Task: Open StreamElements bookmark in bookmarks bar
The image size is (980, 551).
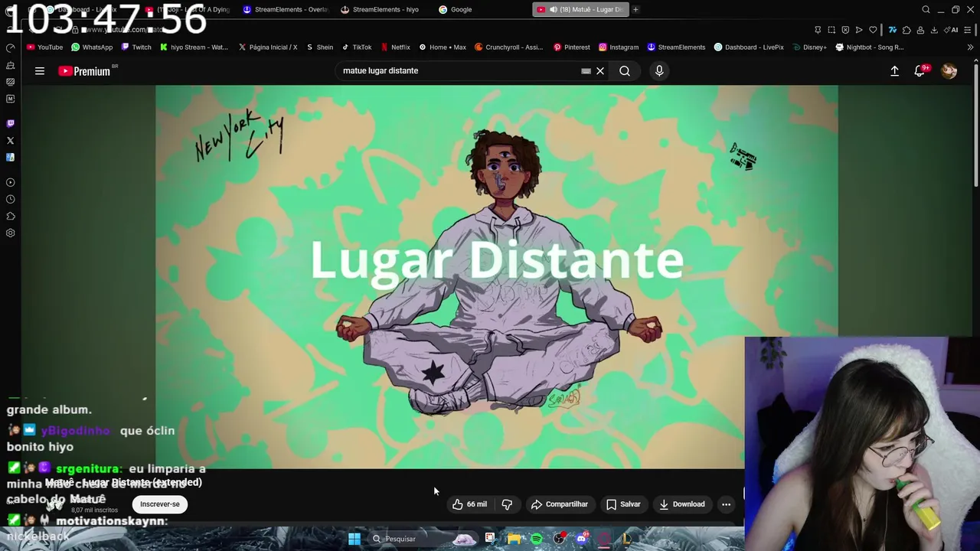Action: tap(676, 47)
